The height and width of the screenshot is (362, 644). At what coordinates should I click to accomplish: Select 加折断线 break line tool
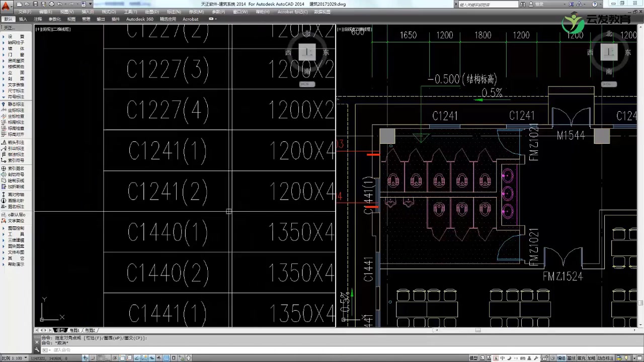(x=13, y=187)
